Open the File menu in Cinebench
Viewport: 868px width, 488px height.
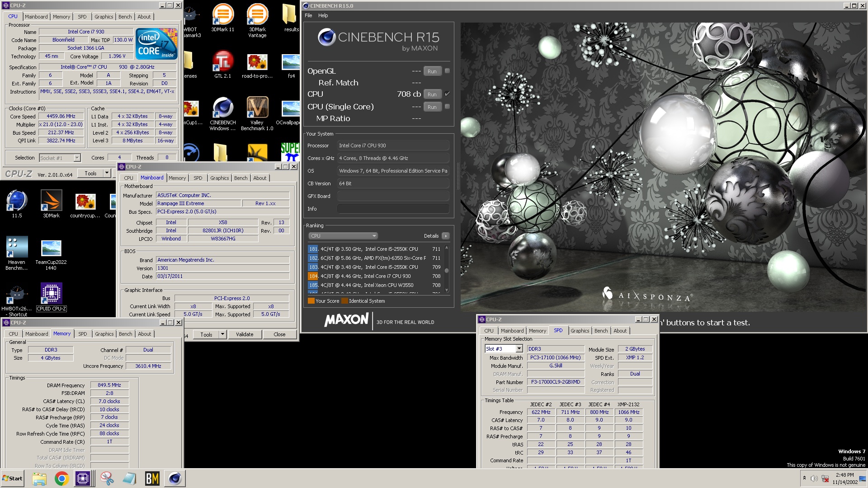(x=308, y=15)
